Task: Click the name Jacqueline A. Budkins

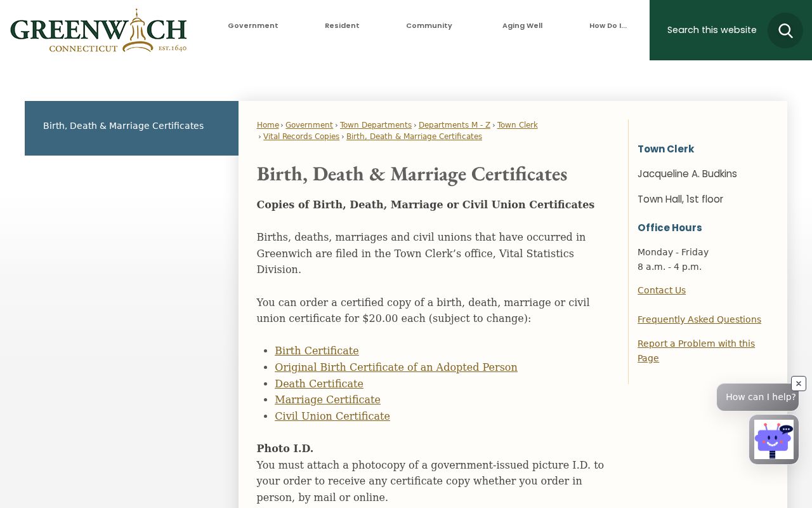Action: pyautogui.click(x=687, y=174)
